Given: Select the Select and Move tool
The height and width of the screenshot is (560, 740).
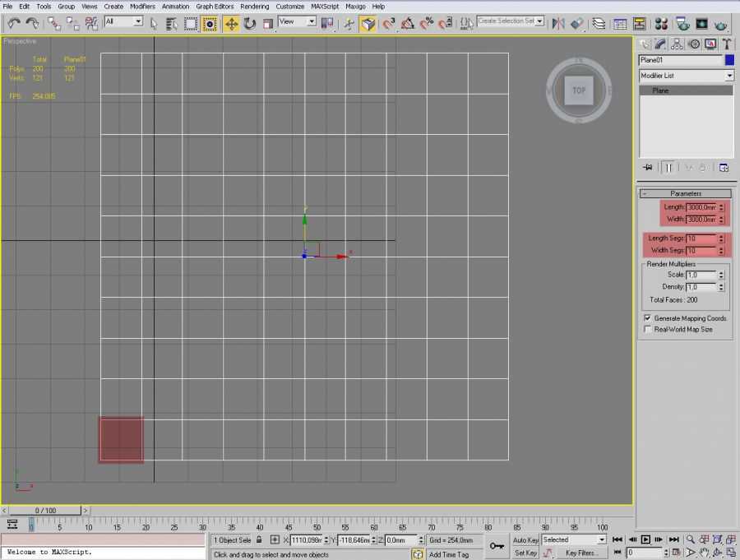Looking at the screenshot, I should [x=231, y=24].
